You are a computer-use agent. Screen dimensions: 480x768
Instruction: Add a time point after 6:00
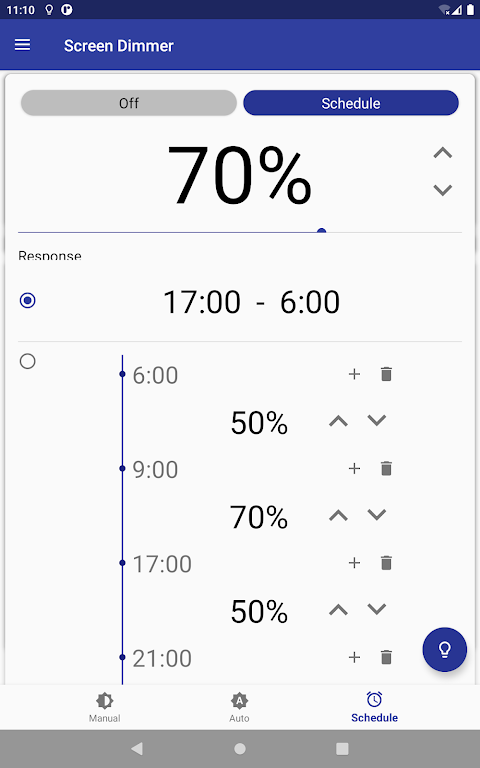[354, 374]
